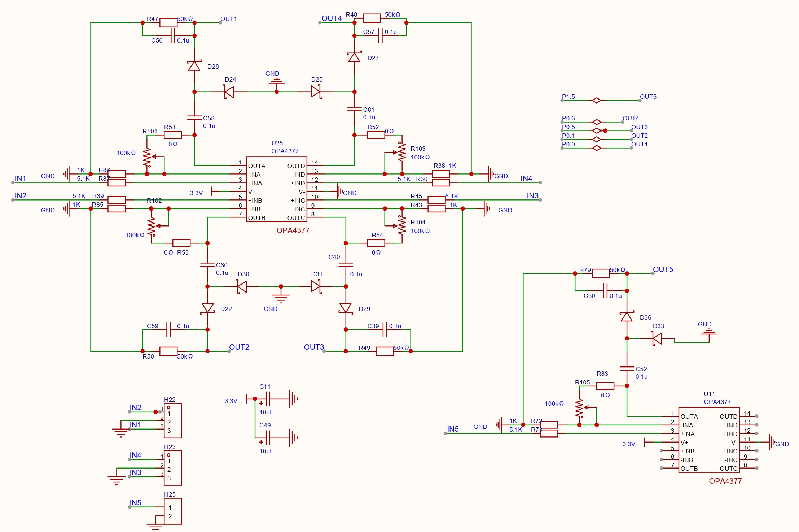Select the R104 100kΩ potentiometer

pyautogui.click(x=401, y=225)
